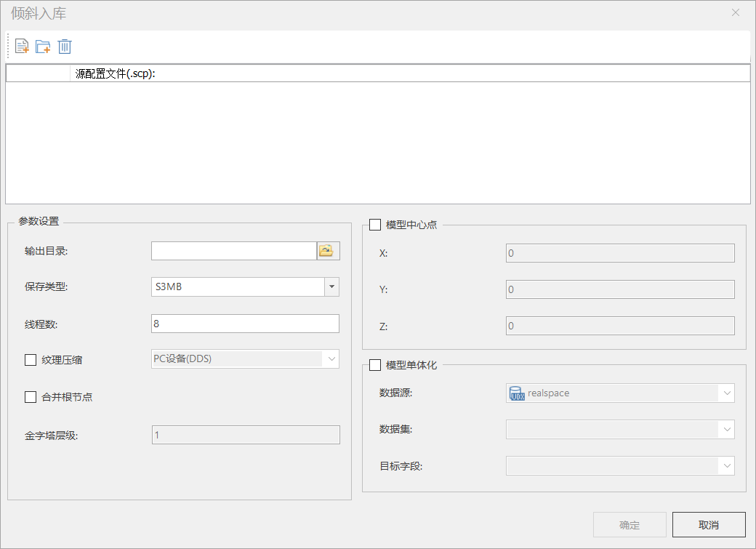Click the trash delete icon
Viewport: 756px width, 549px height.
65,47
